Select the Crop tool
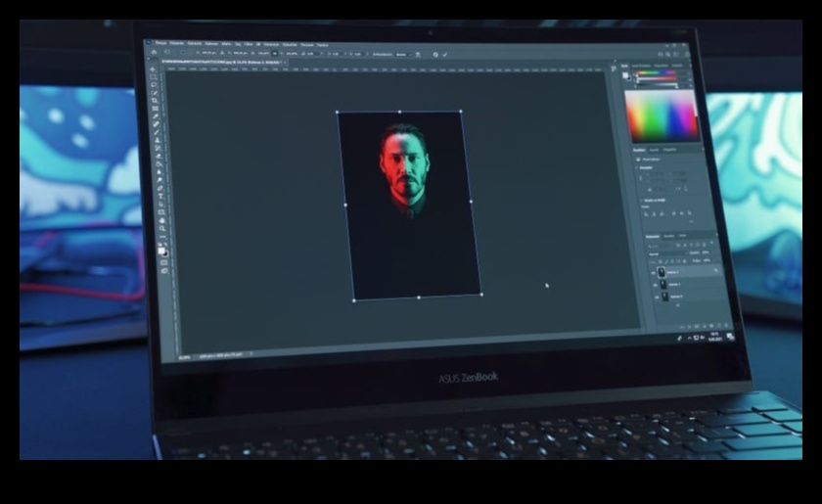The image size is (822, 504). pyautogui.click(x=155, y=107)
